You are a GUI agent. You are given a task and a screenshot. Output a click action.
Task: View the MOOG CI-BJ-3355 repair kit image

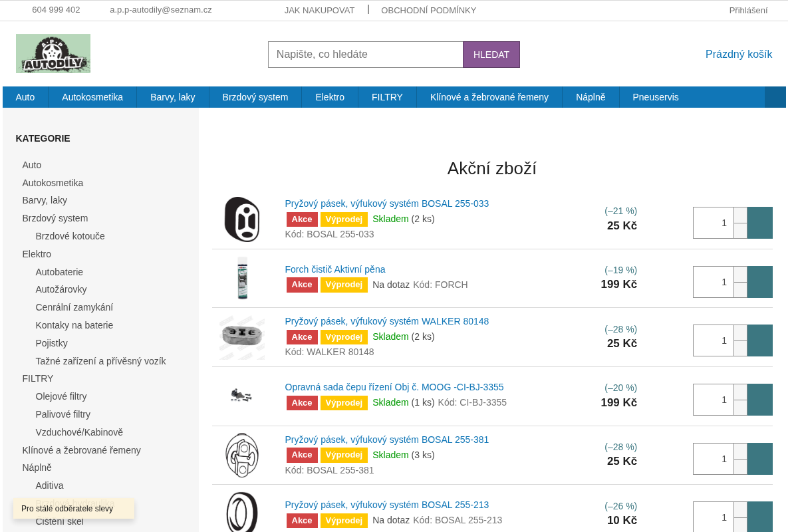coord(241,396)
